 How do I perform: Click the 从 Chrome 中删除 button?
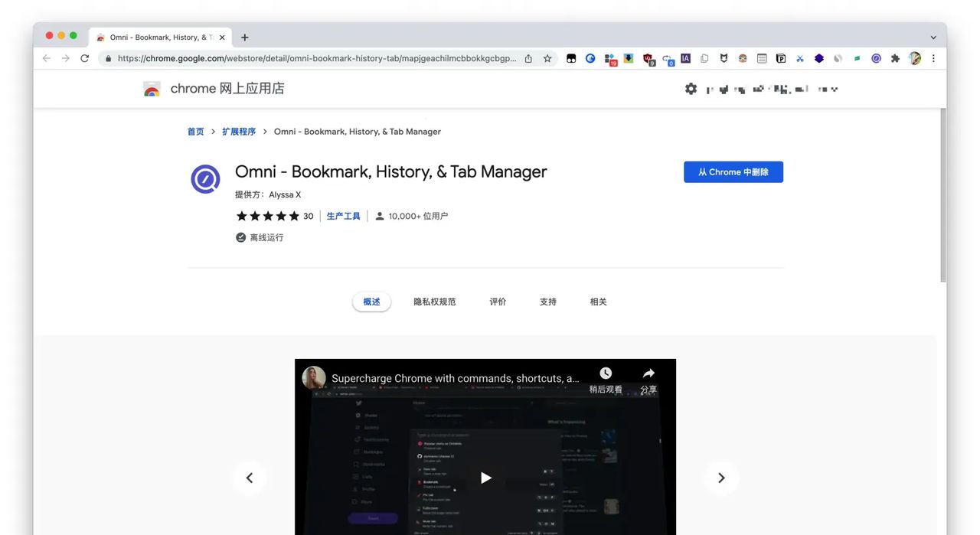click(x=733, y=172)
